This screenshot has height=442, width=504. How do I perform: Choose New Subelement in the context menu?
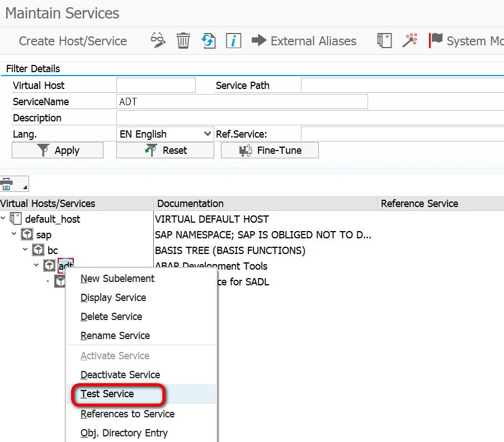117,278
